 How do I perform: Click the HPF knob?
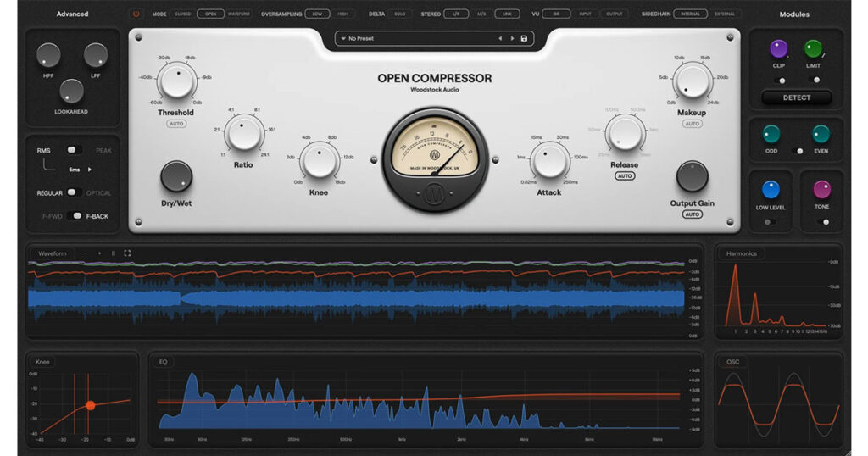coord(48,55)
